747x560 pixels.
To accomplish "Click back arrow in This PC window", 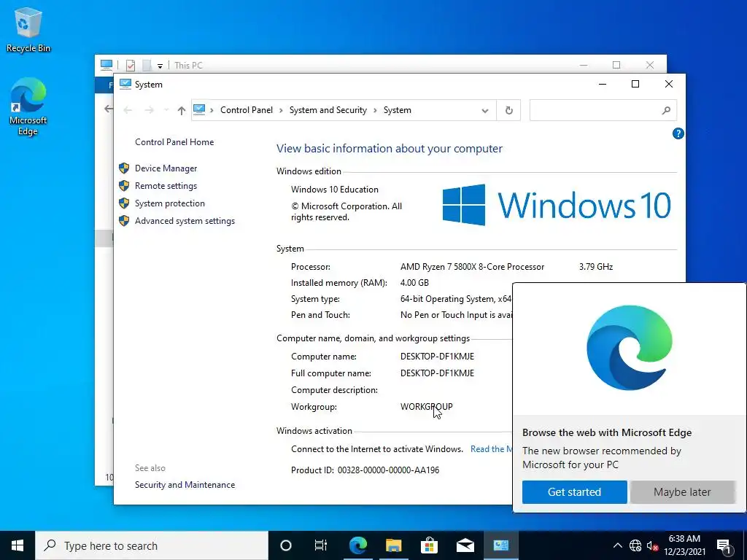I will 109,109.
